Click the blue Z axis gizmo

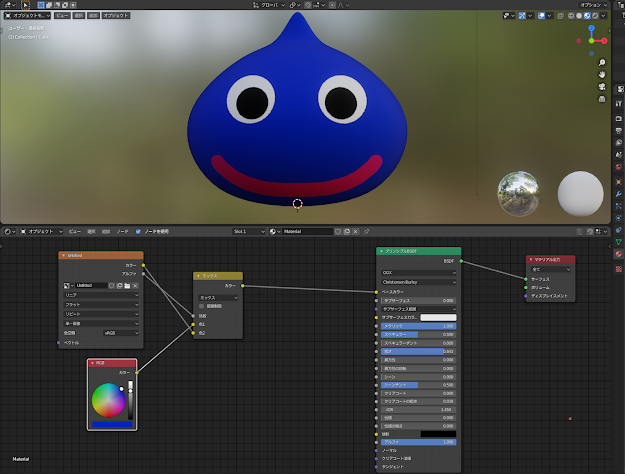coord(592,28)
